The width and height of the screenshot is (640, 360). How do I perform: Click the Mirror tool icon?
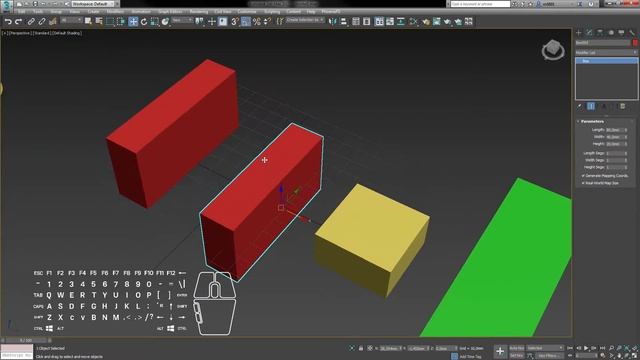[333, 22]
